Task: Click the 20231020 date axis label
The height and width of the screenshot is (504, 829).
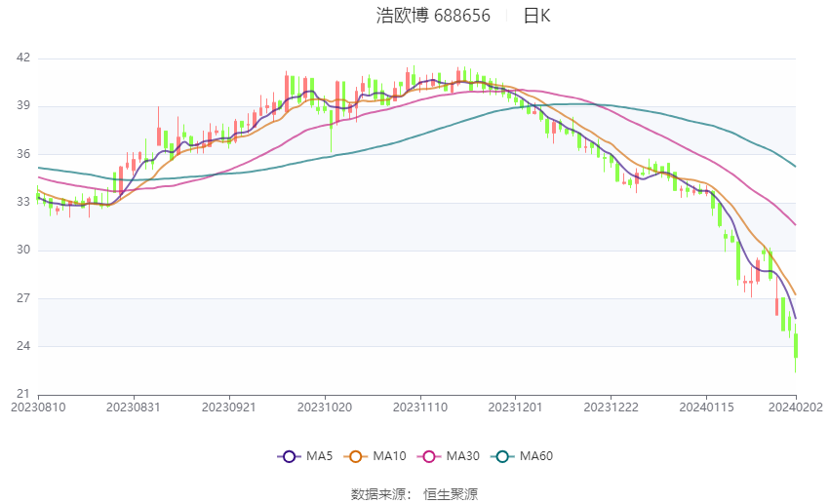Action: tap(325, 407)
